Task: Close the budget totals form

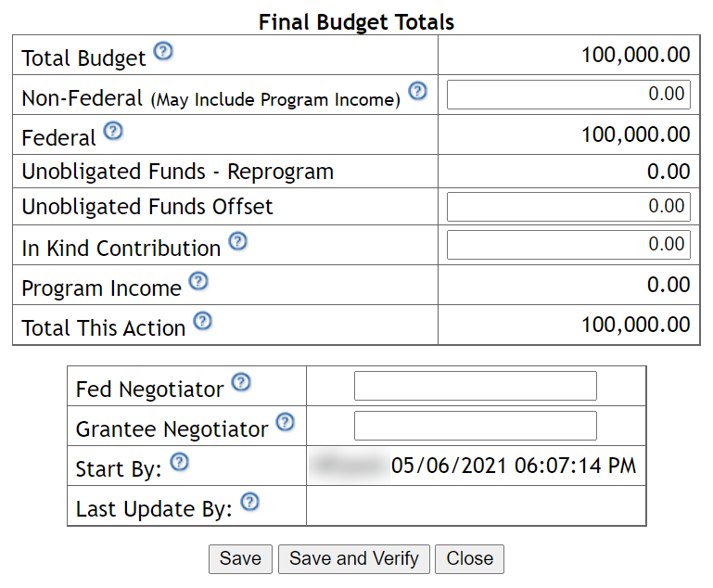Action: 469,558
